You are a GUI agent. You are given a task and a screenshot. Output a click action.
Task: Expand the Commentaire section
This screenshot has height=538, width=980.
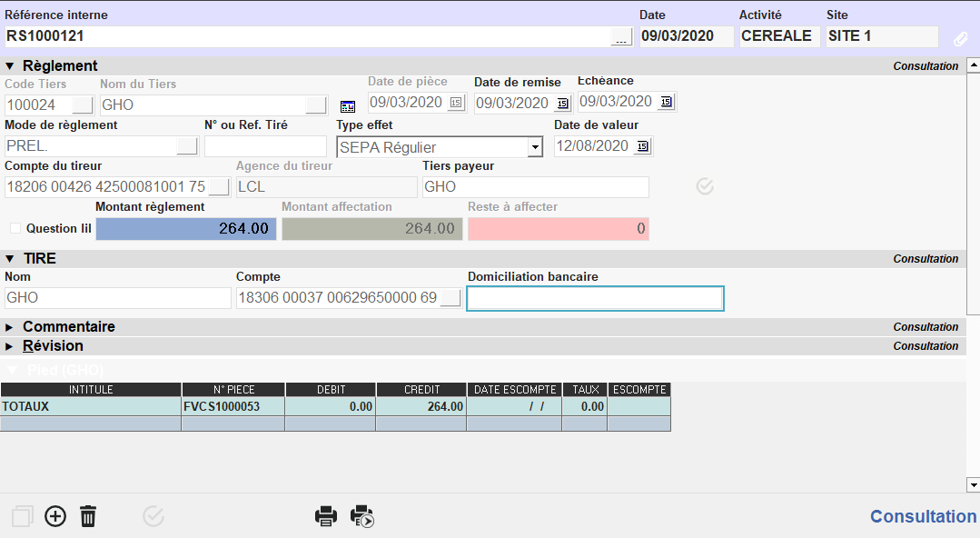pyautogui.click(x=10, y=326)
